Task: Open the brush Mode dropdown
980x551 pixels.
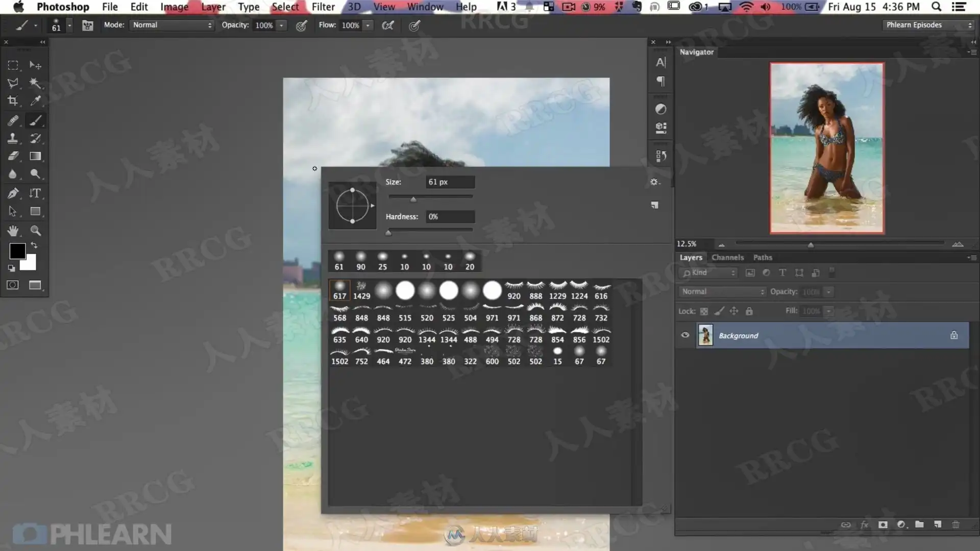Action: pos(172,25)
